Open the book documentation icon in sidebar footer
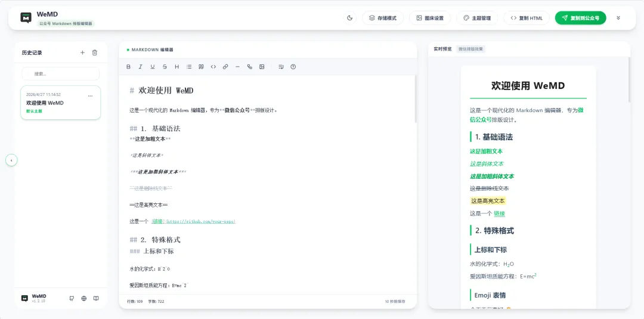Screen dimensions: 644x319 pyautogui.click(x=96, y=299)
